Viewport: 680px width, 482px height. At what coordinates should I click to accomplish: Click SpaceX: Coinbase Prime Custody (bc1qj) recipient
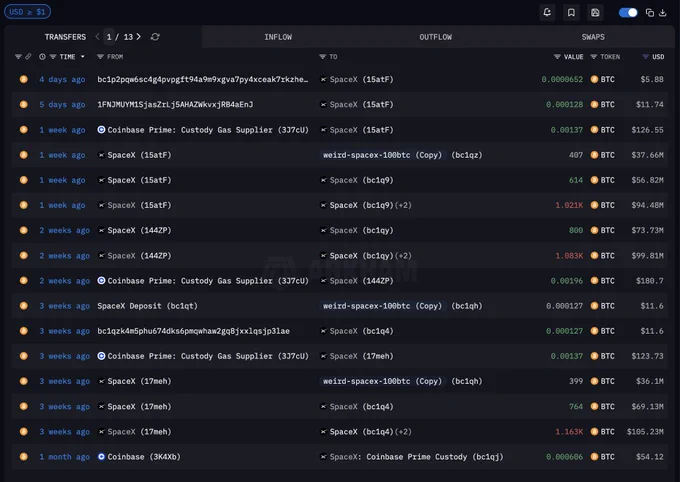pyautogui.click(x=412, y=457)
